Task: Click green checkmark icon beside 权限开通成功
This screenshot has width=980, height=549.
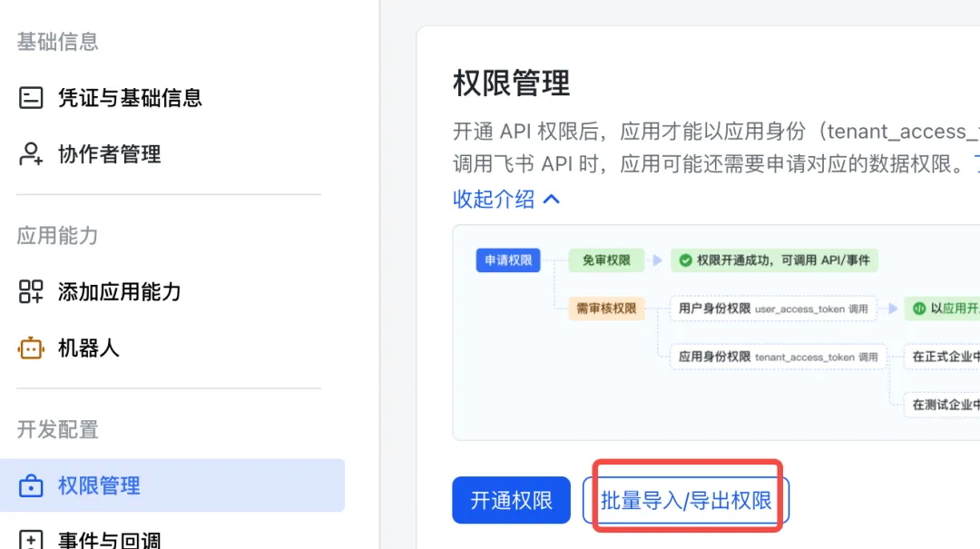Action: point(686,260)
